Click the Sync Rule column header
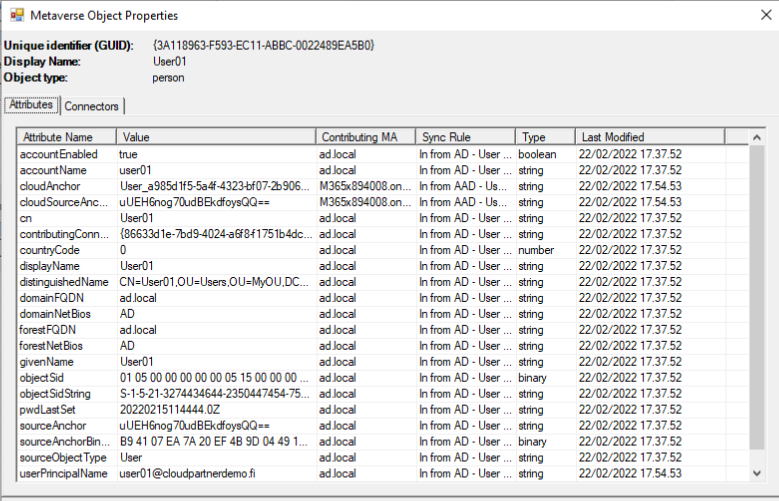Screen dimensions: 779x501 click(x=465, y=137)
